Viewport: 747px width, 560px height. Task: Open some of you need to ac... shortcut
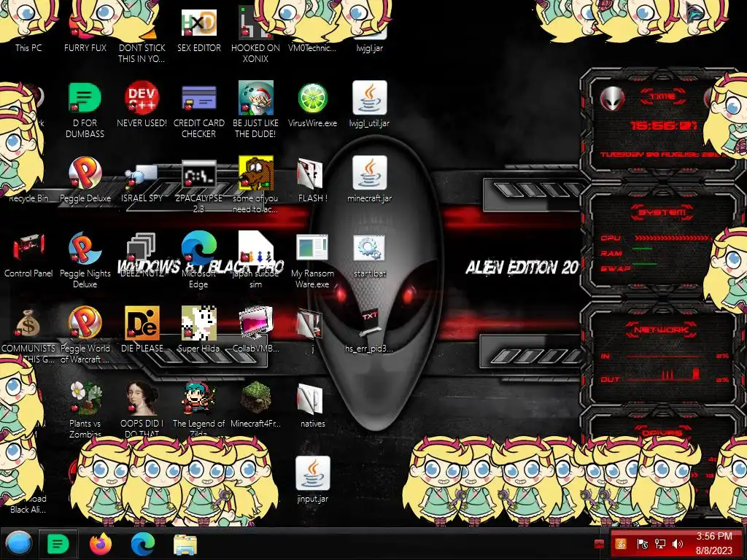pyautogui.click(x=255, y=172)
